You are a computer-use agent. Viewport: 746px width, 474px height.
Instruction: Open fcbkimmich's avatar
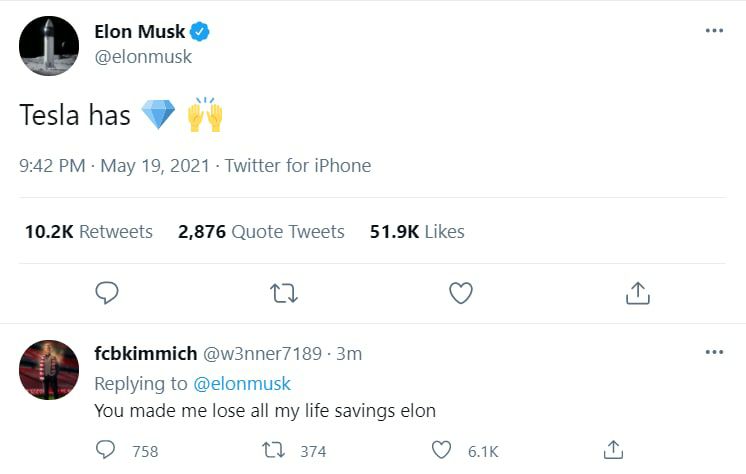[49, 370]
